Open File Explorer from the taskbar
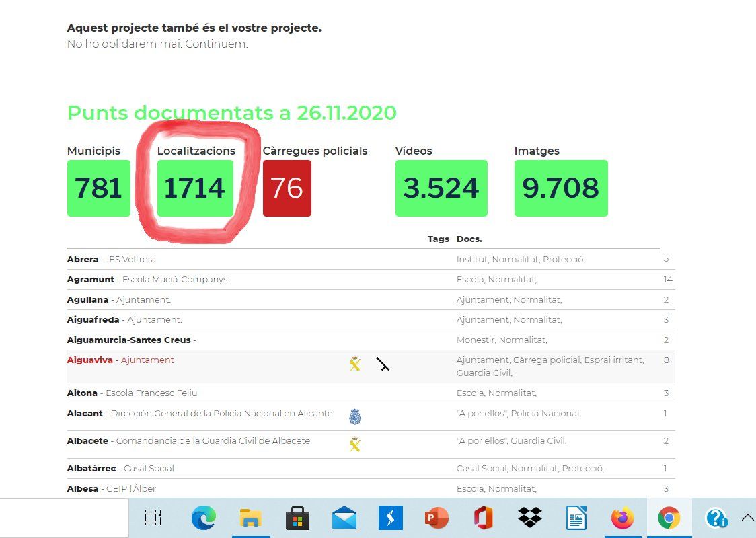This screenshot has height=538, width=756. point(250,518)
